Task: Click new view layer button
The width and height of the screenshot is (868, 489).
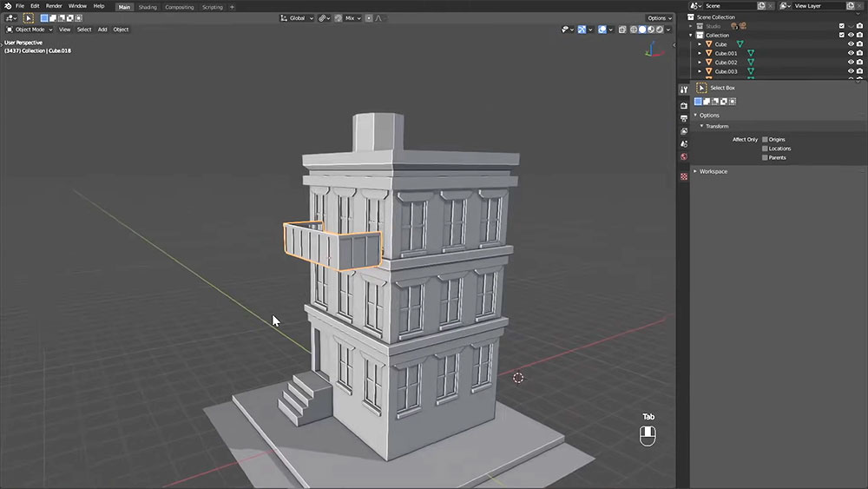Action: (851, 5)
